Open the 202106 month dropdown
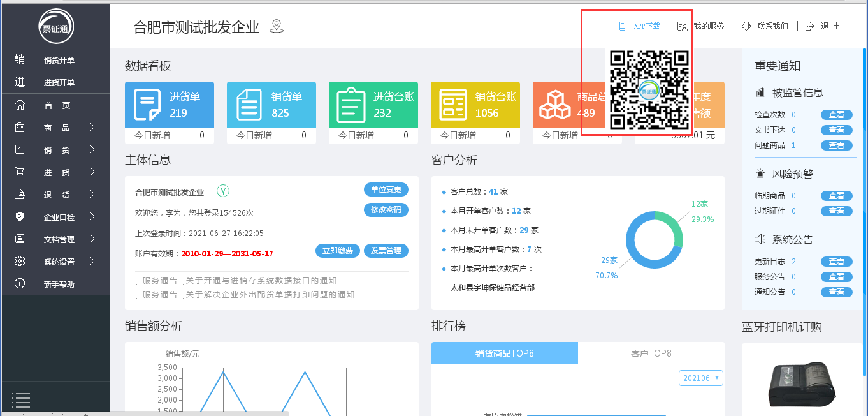The width and height of the screenshot is (868, 416). tap(701, 378)
